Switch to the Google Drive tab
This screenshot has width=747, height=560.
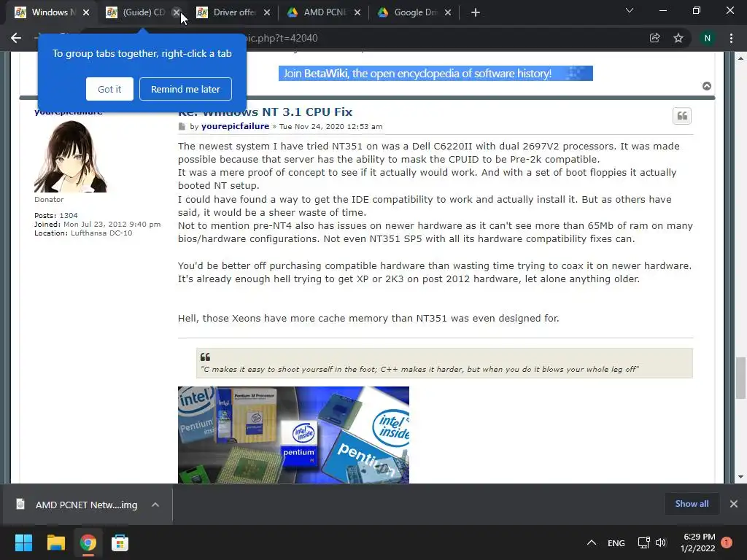point(410,12)
